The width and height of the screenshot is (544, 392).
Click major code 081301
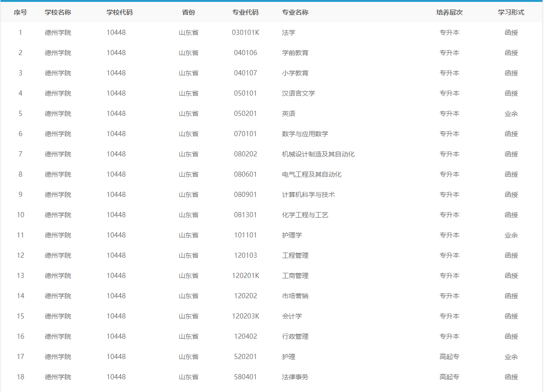pos(246,215)
